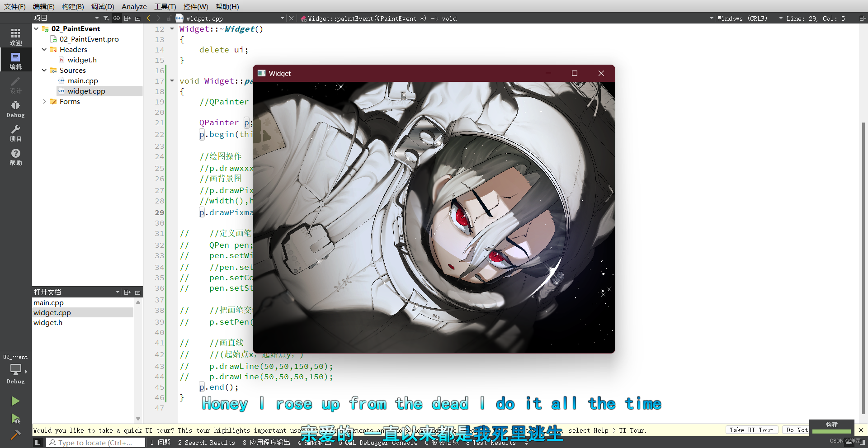This screenshot has width=868, height=448.
Task: Minimize the Widget application window
Action: [x=548, y=73]
